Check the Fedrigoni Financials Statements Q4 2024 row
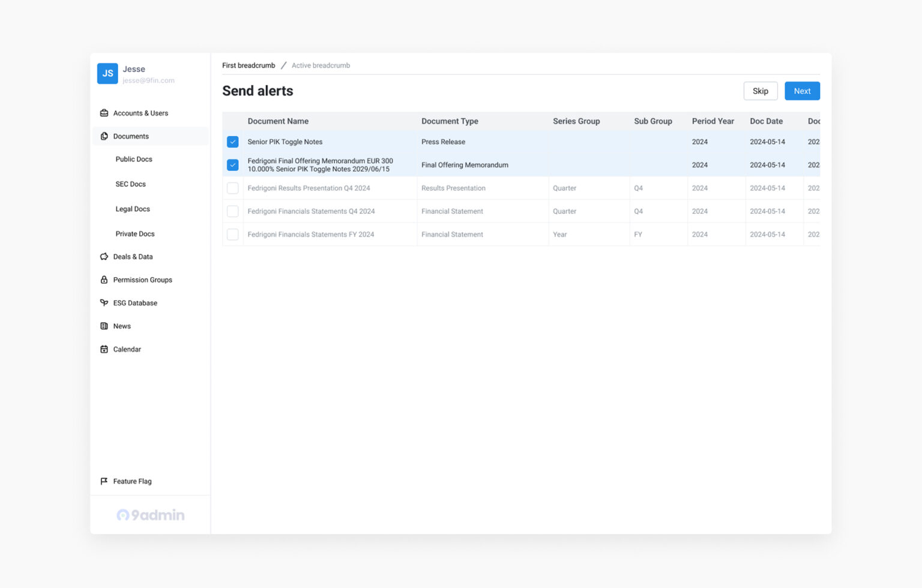Screen dimensions: 922x588 click(233, 211)
